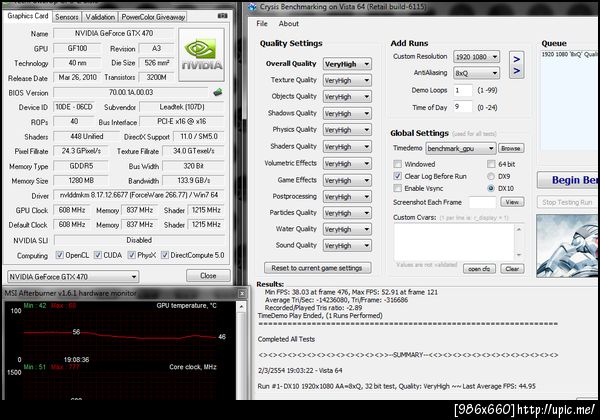Click the Custom Cvars scrollbar
Image resolution: width=600 pixels, height=420 pixels.
click(519, 242)
